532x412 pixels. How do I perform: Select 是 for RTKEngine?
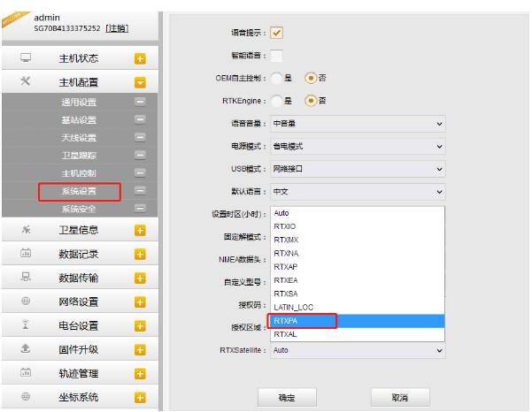[276, 101]
